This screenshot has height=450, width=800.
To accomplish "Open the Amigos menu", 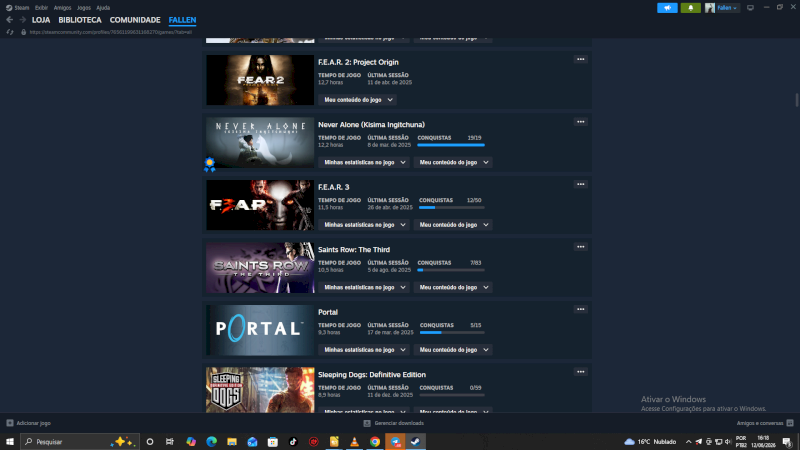I will [62, 8].
